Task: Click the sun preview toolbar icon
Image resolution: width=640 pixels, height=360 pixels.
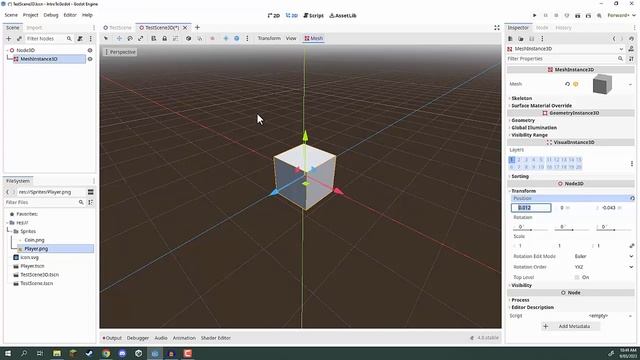Action: click(x=226, y=38)
